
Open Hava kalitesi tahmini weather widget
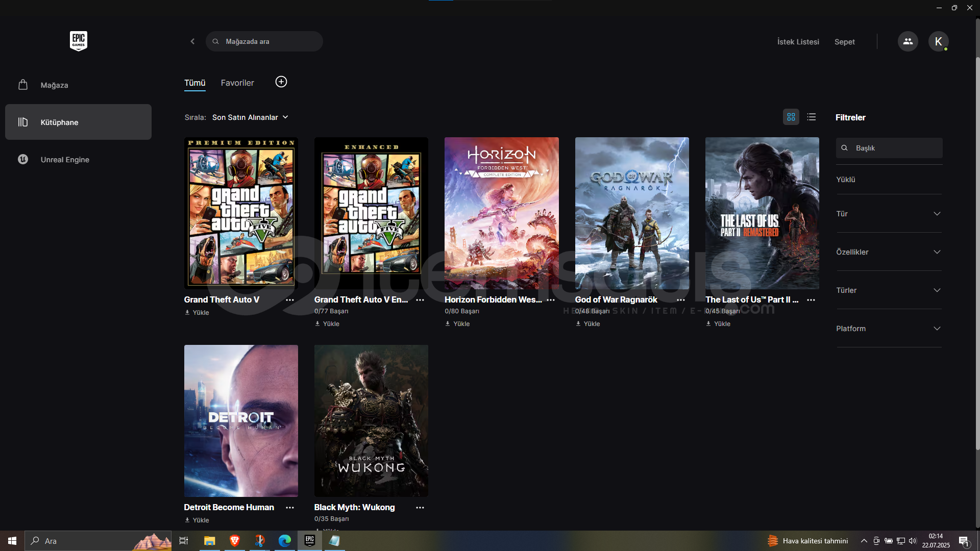pyautogui.click(x=808, y=541)
